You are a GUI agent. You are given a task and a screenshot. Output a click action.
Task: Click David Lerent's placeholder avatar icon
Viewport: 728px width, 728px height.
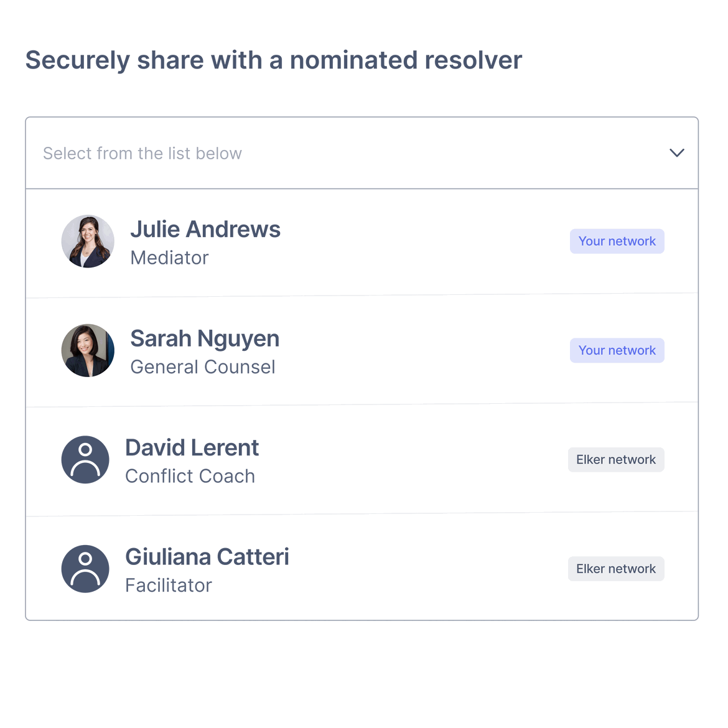pos(85,460)
